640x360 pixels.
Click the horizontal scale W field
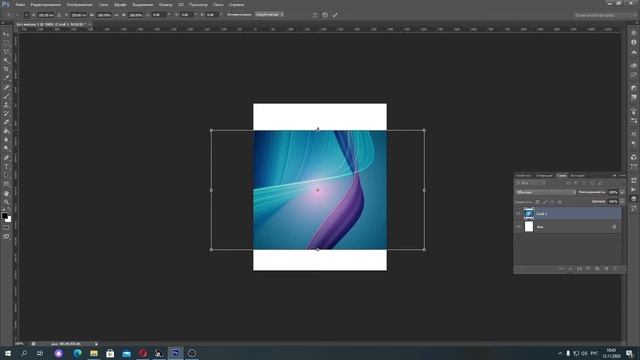point(104,15)
